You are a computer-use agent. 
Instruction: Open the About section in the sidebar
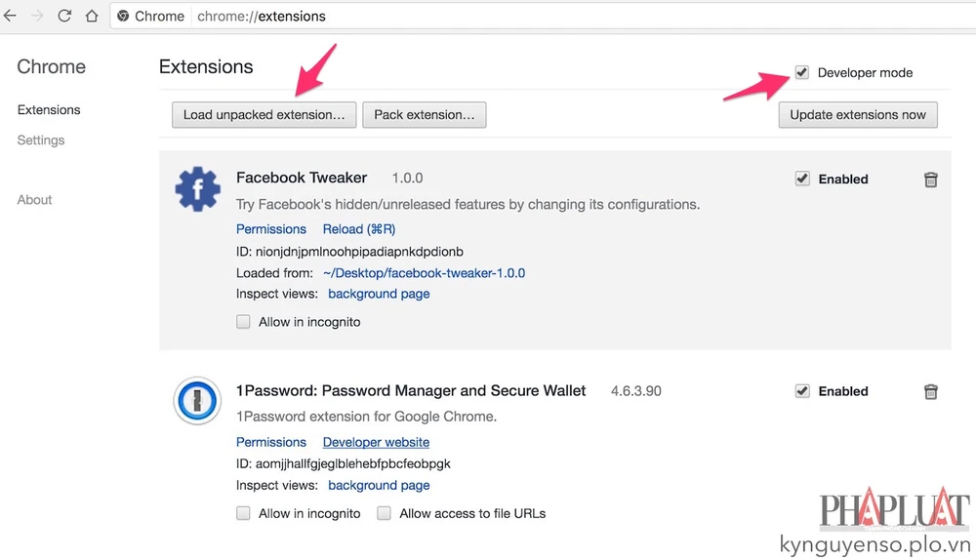pyautogui.click(x=35, y=200)
